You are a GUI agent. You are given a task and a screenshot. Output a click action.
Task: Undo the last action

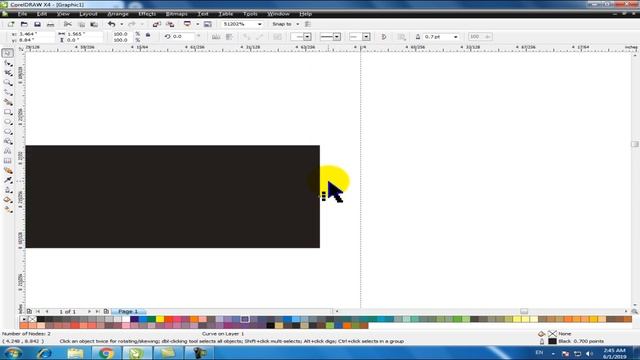[111, 24]
